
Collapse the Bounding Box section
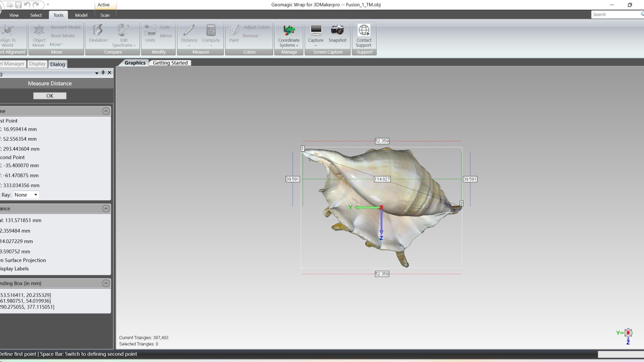click(x=106, y=284)
